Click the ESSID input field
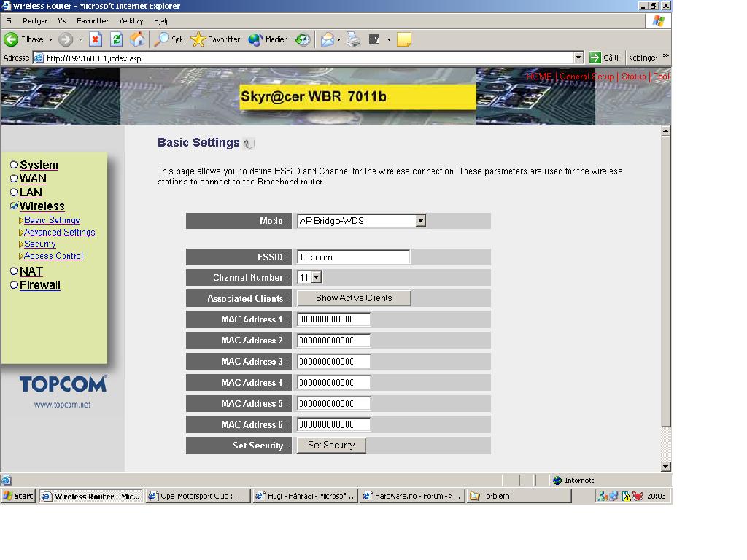 point(353,257)
